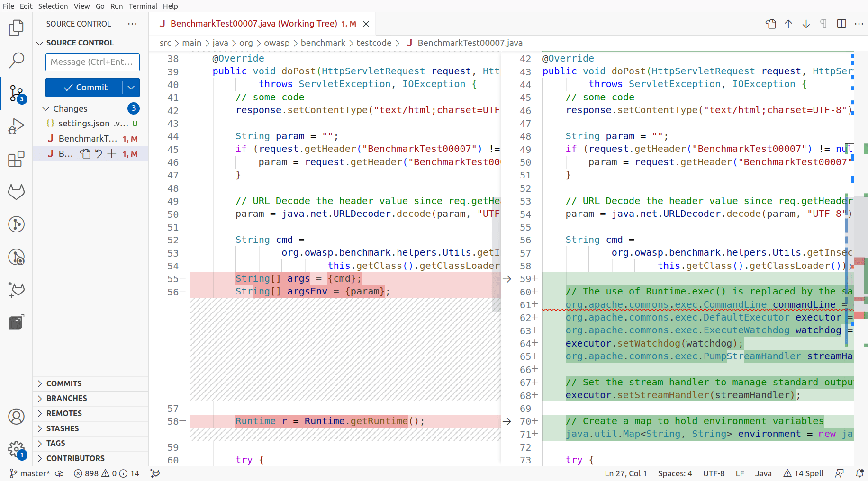
Task: Click the Commit button
Action: click(x=84, y=88)
